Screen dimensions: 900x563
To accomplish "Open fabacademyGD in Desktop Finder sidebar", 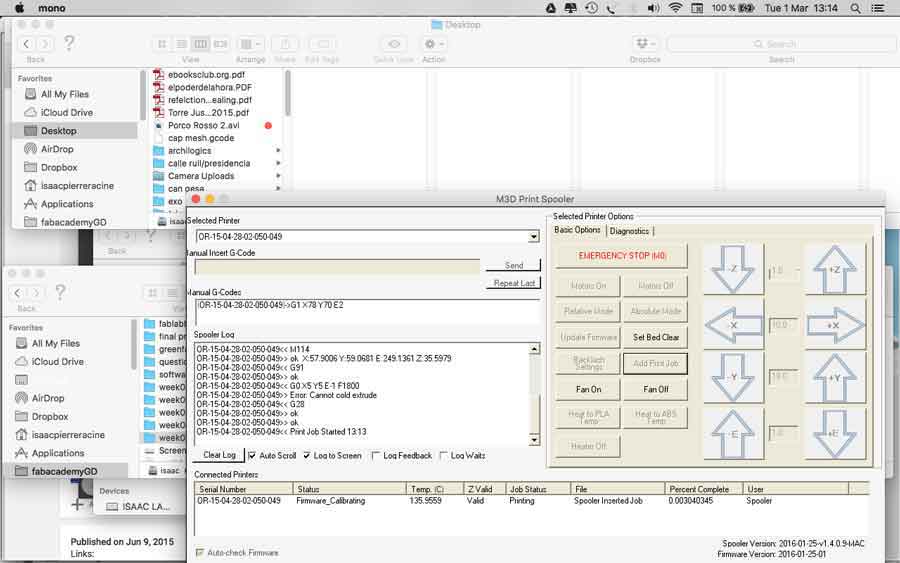I will click(x=73, y=222).
